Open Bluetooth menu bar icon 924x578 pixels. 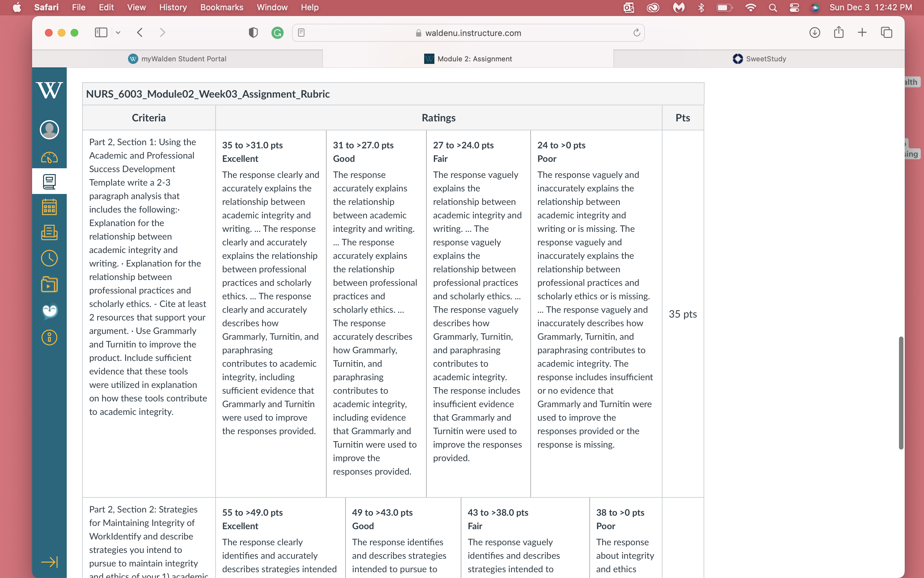coord(701,8)
